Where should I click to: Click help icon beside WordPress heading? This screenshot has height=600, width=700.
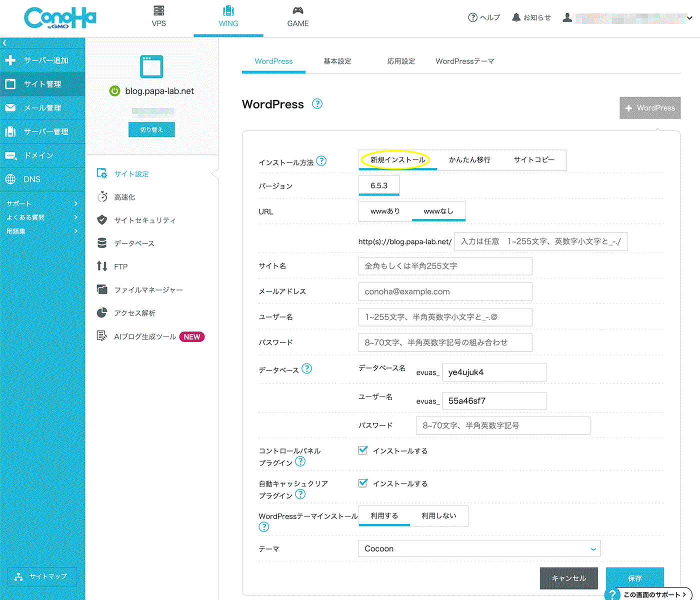[x=317, y=104]
